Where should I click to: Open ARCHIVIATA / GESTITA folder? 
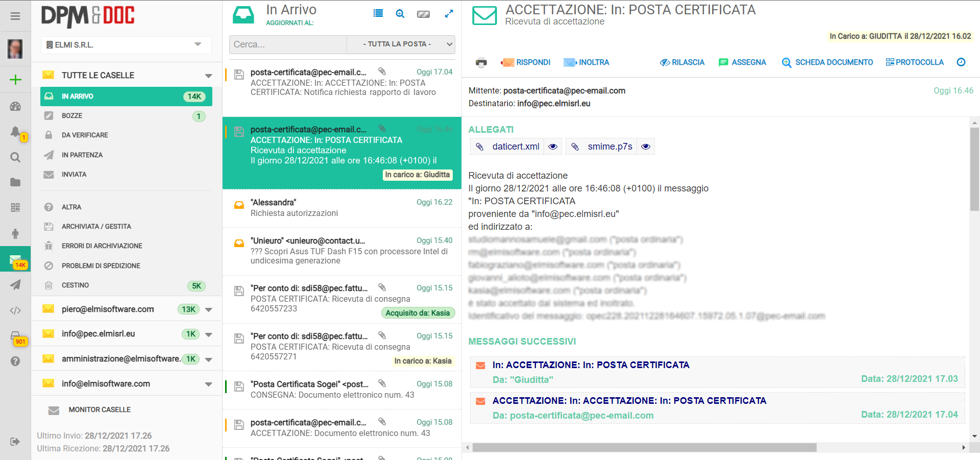click(126, 227)
